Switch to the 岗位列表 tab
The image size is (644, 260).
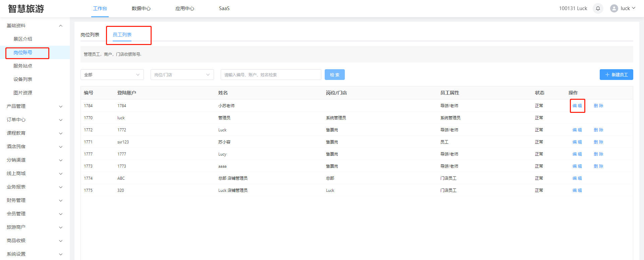pyautogui.click(x=90, y=35)
